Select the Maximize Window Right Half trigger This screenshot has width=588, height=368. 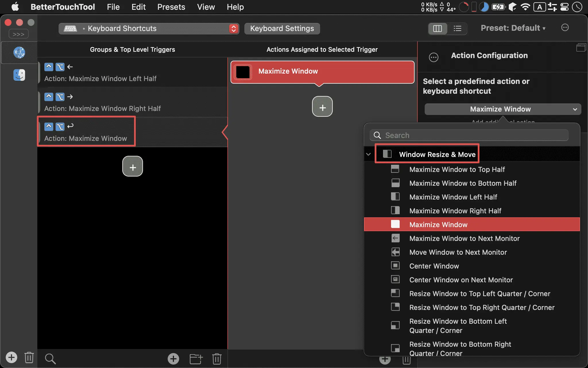tap(132, 102)
